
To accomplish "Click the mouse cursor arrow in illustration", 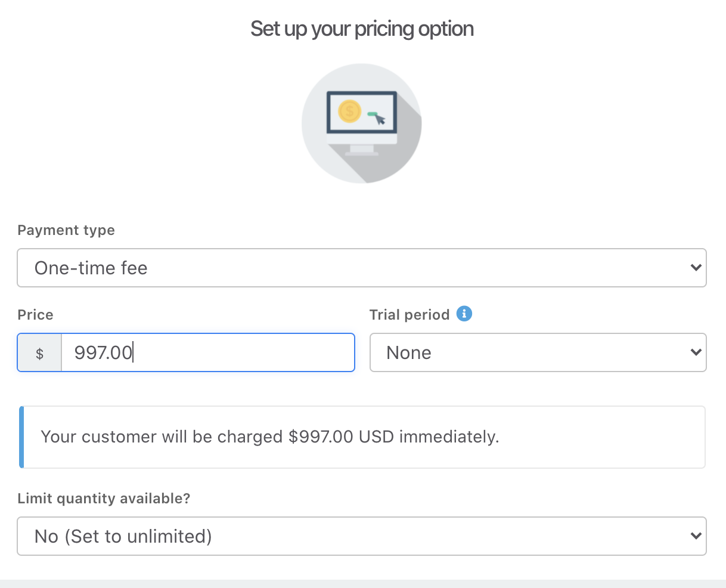I will click(x=380, y=120).
